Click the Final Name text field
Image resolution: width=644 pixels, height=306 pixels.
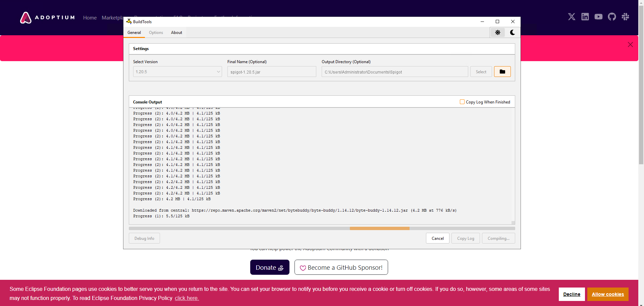[271, 72]
